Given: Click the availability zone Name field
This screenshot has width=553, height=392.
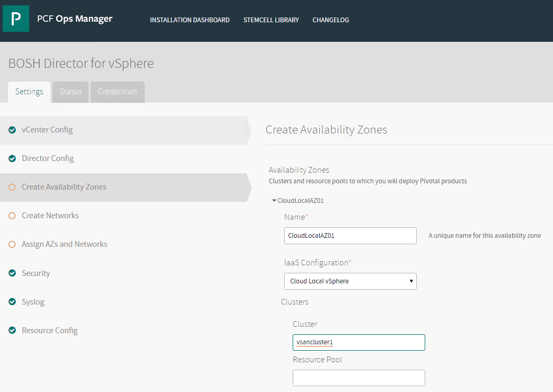Looking at the screenshot, I should [x=350, y=236].
